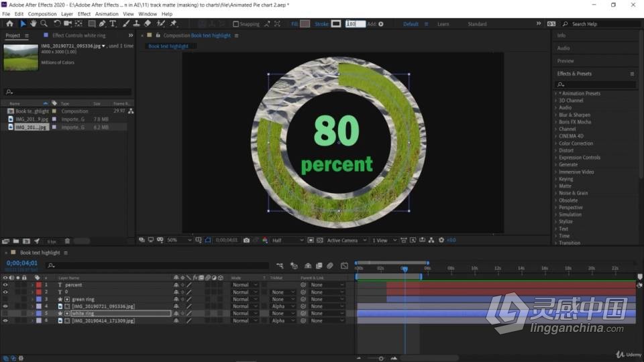644x362 pixels.
Task: Select the Clone Stamp tool
Action: tap(136, 24)
